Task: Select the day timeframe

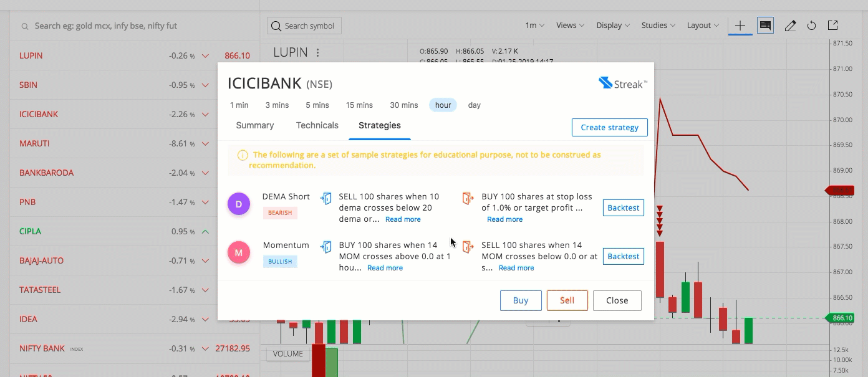Action: click(475, 105)
